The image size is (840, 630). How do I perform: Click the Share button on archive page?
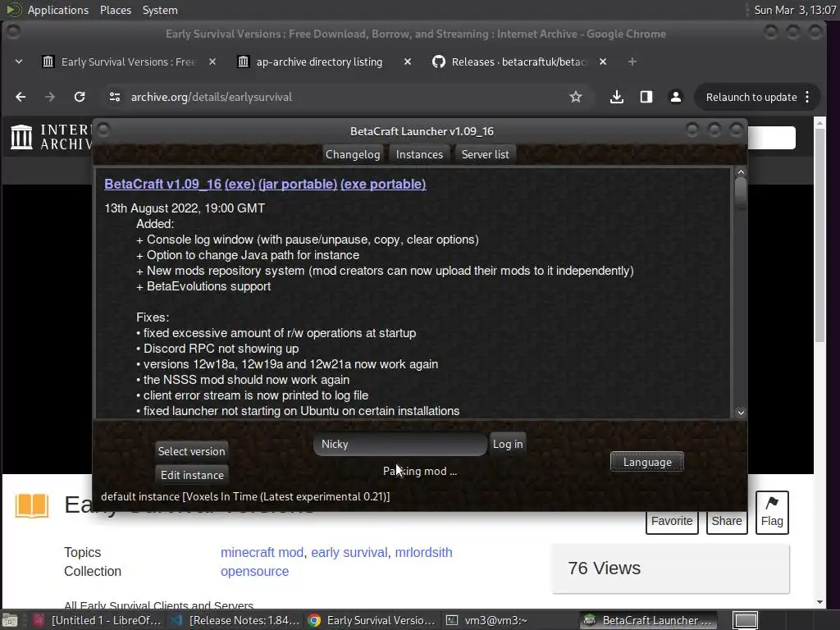727,521
